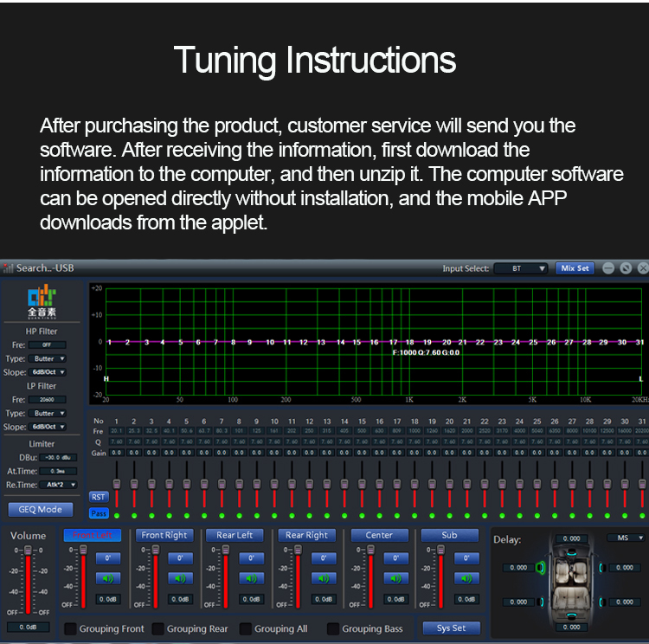Image resolution: width=649 pixels, height=644 pixels.
Task: Tick the Grouping Bass checkbox
Action: pos(332,628)
